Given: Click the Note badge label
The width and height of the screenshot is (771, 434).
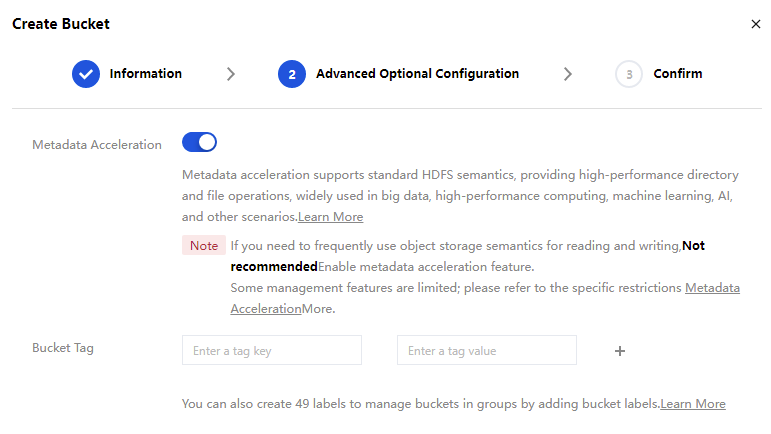Looking at the screenshot, I should pyautogui.click(x=204, y=246).
